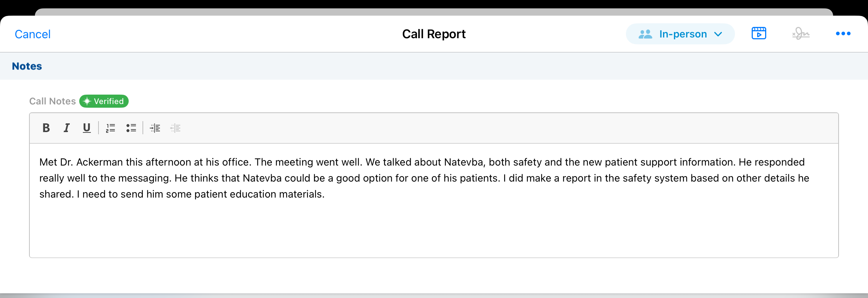Toggle bold formatting in Call Notes
Viewport: 868px width, 298px height.
point(46,128)
